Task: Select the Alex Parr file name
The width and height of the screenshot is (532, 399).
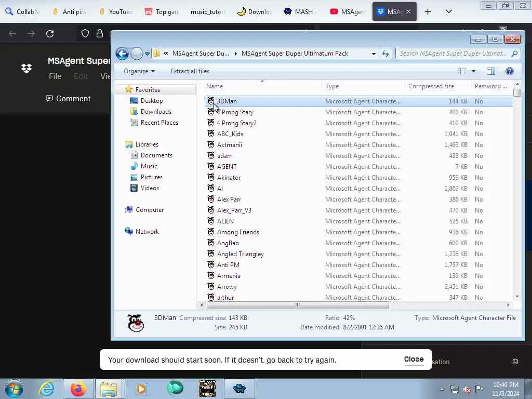Action: point(229,199)
